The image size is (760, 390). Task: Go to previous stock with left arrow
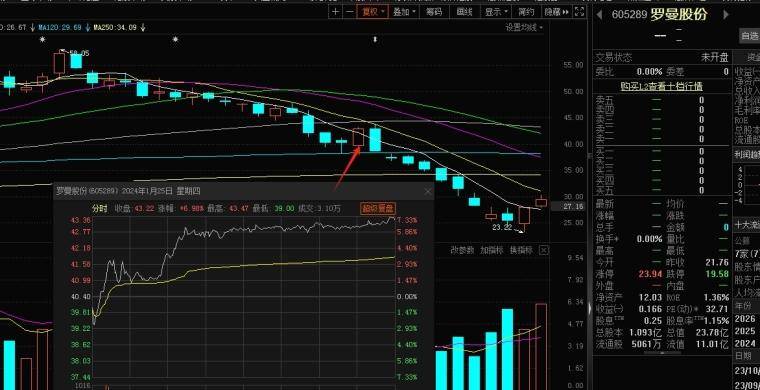[x=599, y=15]
